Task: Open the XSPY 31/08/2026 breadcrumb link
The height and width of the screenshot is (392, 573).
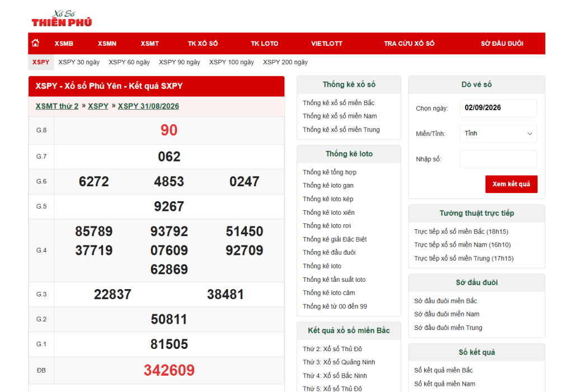Action: click(148, 106)
